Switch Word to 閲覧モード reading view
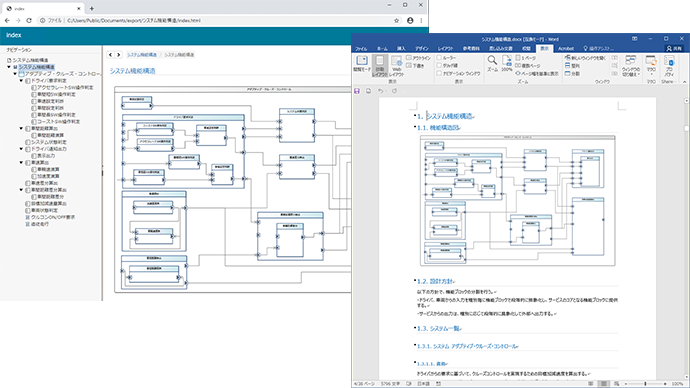The height and width of the screenshot is (388, 690). tap(362, 64)
